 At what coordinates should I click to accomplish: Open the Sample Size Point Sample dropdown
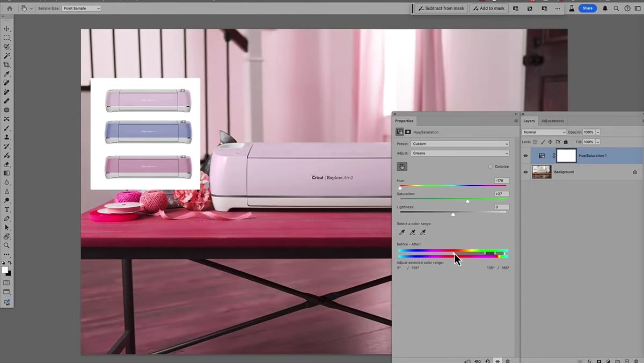pyautogui.click(x=81, y=9)
